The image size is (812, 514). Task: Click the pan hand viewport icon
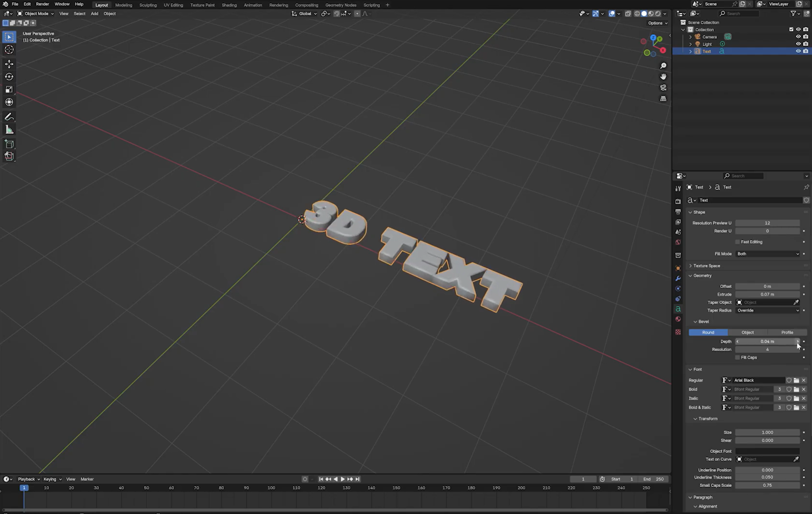click(663, 77)
